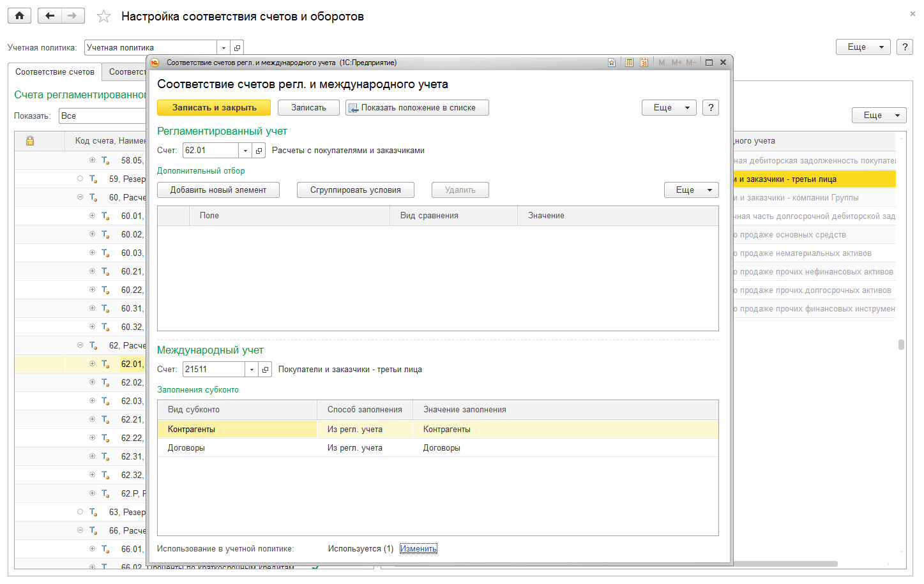The width and height of the screenshot is (924, 584).
Task: Open the Учетная политика dropdown arrow
Action: tap(223, 48)
